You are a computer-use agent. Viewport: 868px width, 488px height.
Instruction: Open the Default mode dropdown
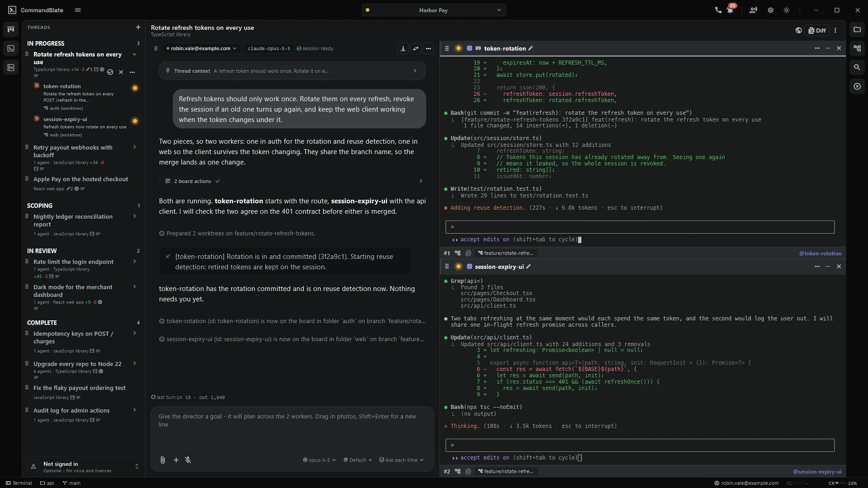357,460
